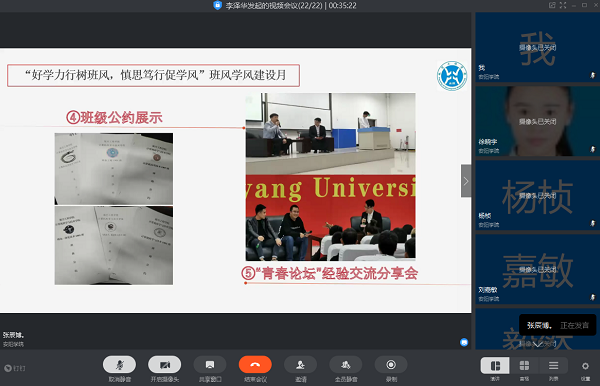Enter fullscreen with expand arrows icon
Viewport: 600px width, 386px height.
562,5
